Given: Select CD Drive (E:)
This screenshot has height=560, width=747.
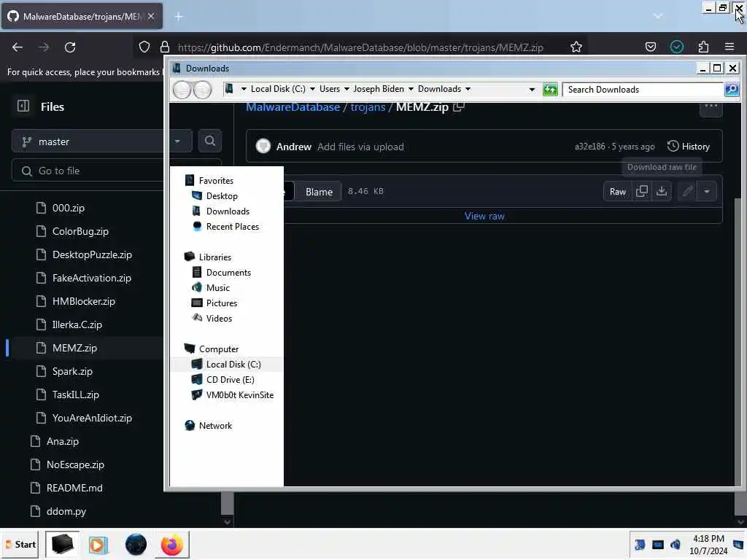Looking at the screenshot, I should click(230, 379).
